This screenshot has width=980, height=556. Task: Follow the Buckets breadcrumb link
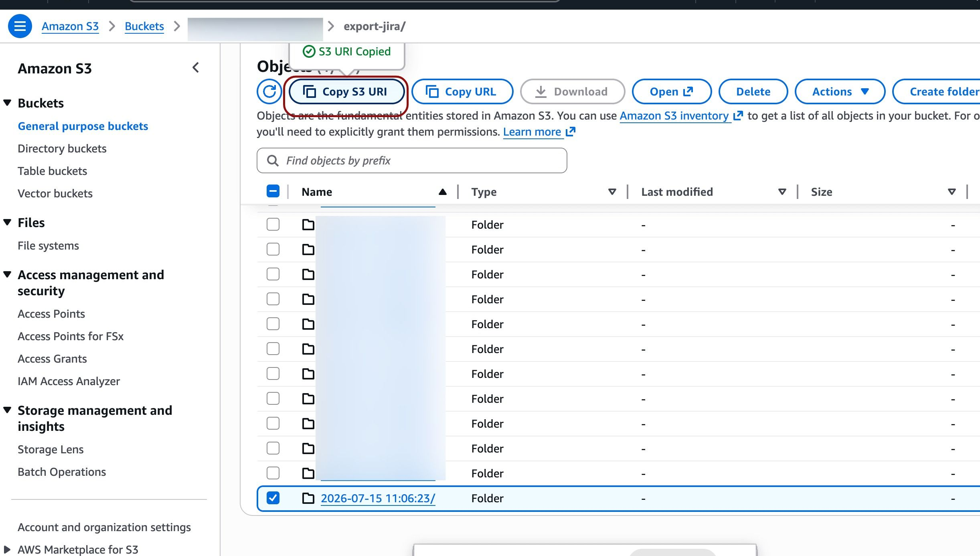click(x=144, y=26)
